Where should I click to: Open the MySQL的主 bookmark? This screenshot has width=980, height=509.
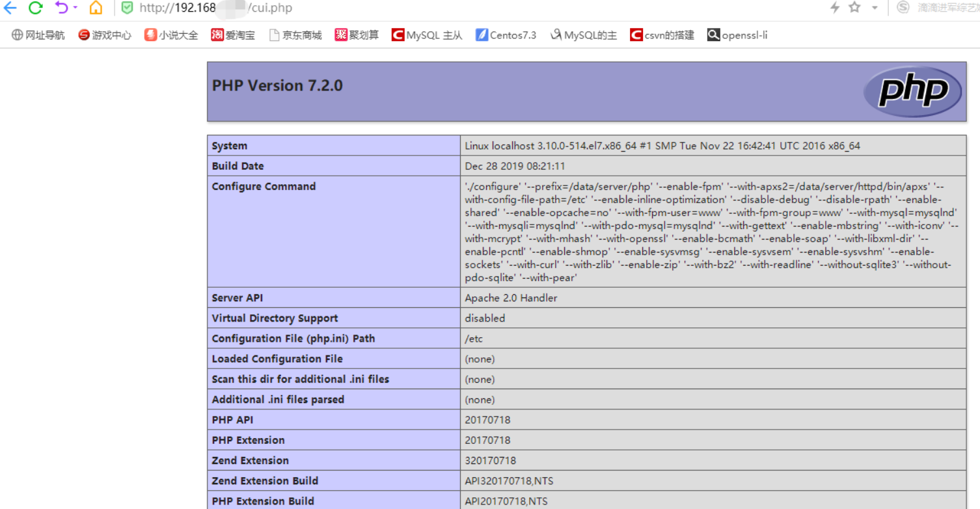coord(583,35)
